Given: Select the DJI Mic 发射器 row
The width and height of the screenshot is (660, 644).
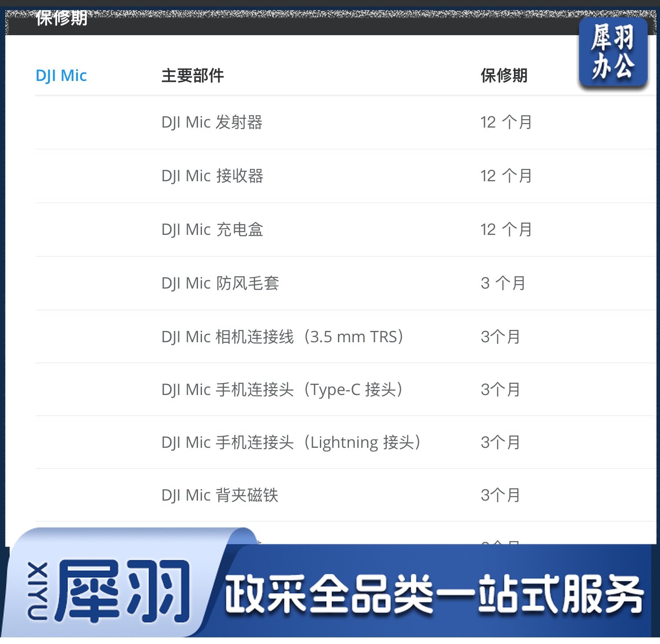Looking at the screenshot, I should click(212, 122).
